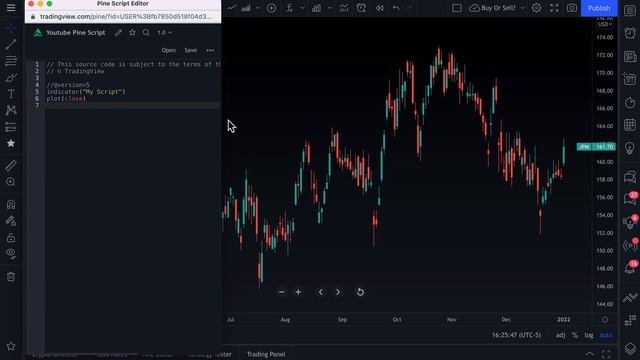Toggle stay in drawing mode

tap(11, 221)
